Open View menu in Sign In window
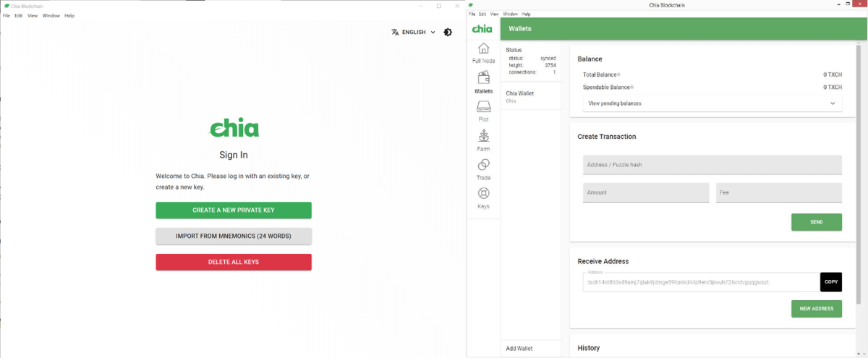Viewport: 868px width, 358px height. pos(33,15)
